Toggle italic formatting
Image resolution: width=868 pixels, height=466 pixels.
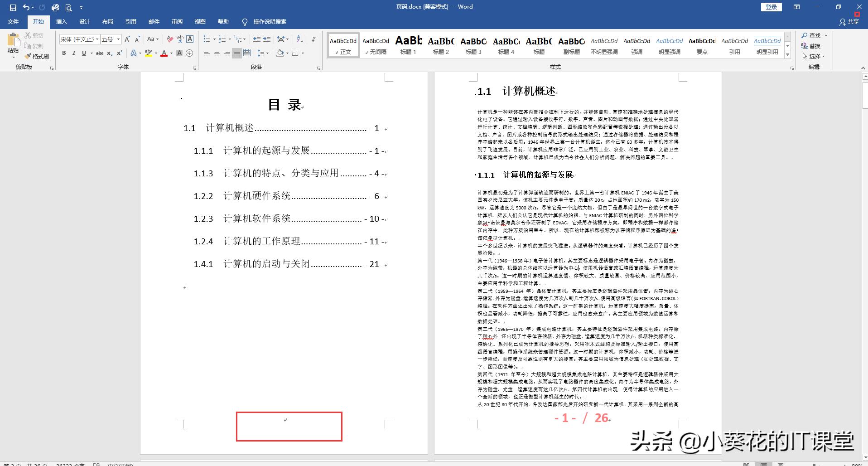point(74,53)
